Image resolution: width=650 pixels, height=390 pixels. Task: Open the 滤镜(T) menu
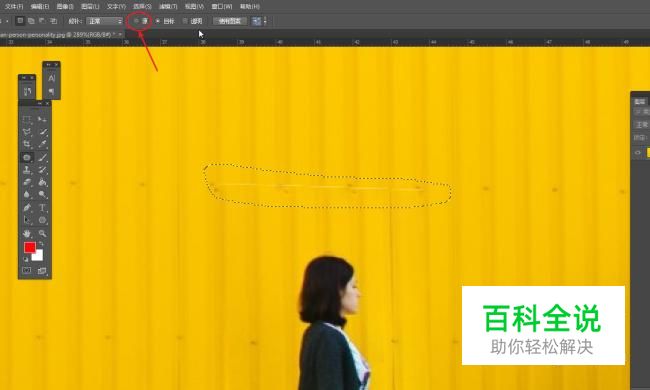pos(168,6)
